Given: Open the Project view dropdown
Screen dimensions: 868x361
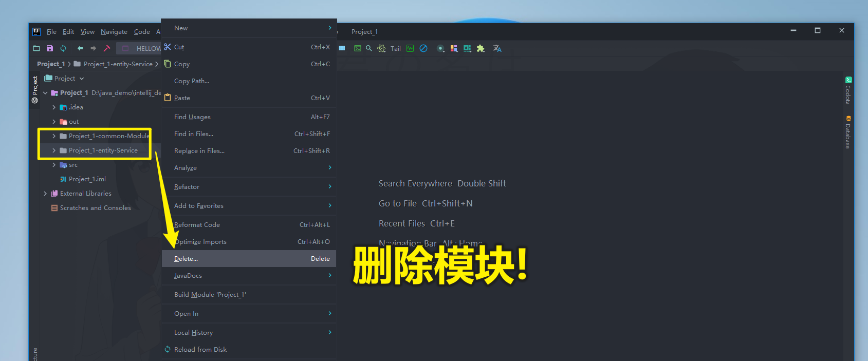Looking at the screenshot, I should pyautogui.click(x=64, y=79).
